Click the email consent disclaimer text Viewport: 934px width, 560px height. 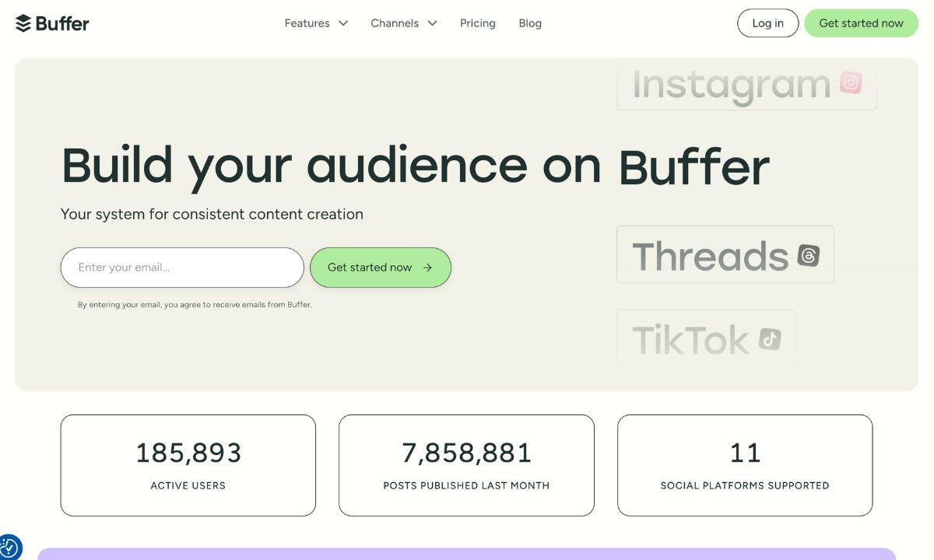[195, 305]
